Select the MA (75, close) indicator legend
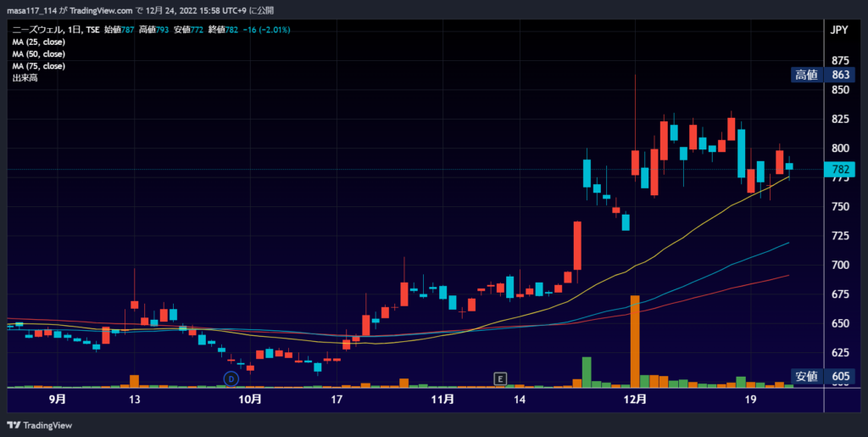 pyautogui.click(x=39, y=66)
